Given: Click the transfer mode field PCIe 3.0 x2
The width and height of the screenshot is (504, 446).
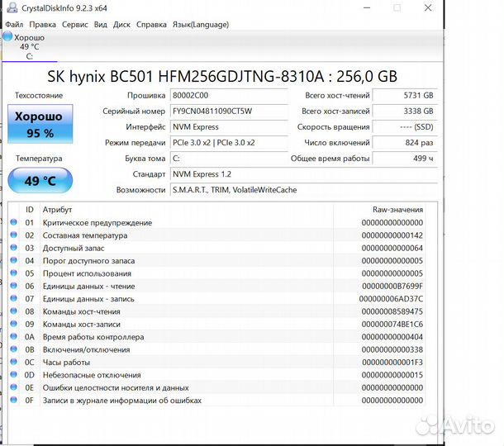Looking at the screenshot, I should (229, 143).
